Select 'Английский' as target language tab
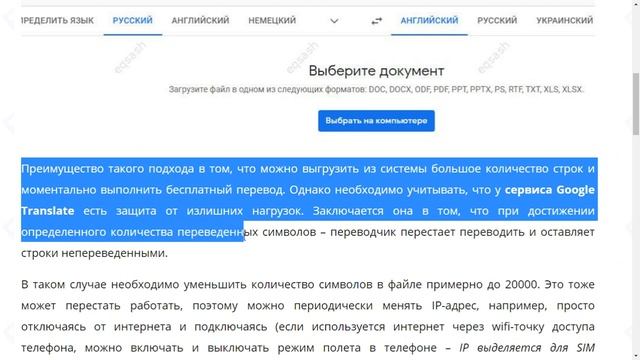This screenshot has height=360, width=640. point(429,20)
